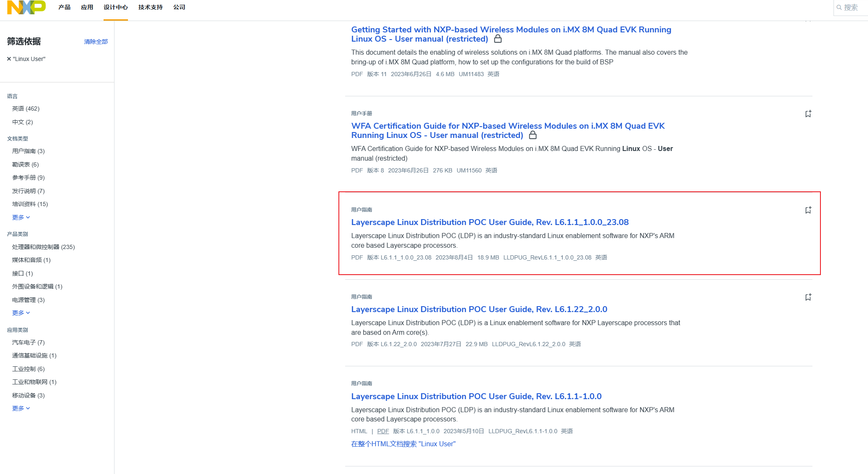Filter by 移动设备 (3)
This screenshot has height=474, width=868.
(28, 395)
